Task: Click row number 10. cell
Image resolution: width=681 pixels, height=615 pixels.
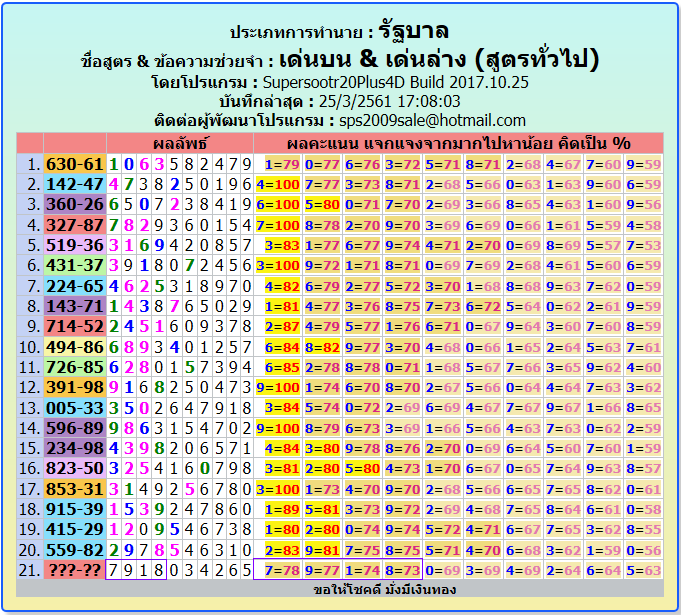Action: [30, 347]
